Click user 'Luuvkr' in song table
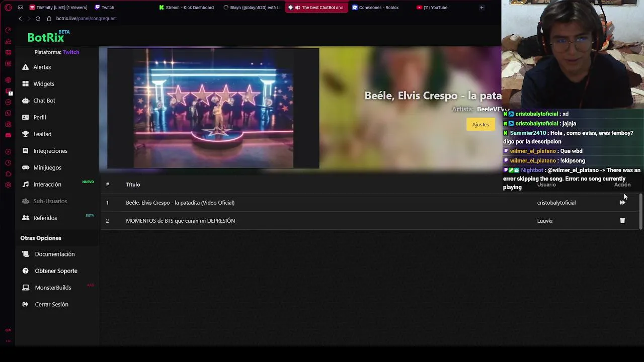The width and height of the screenshot is (644, 362). 545,221
